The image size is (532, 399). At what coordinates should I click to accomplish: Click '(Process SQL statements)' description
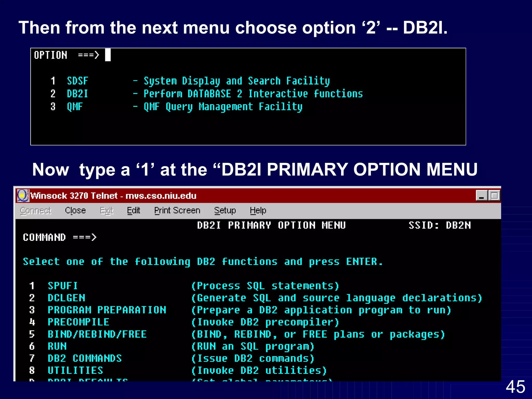pos(265,286)
